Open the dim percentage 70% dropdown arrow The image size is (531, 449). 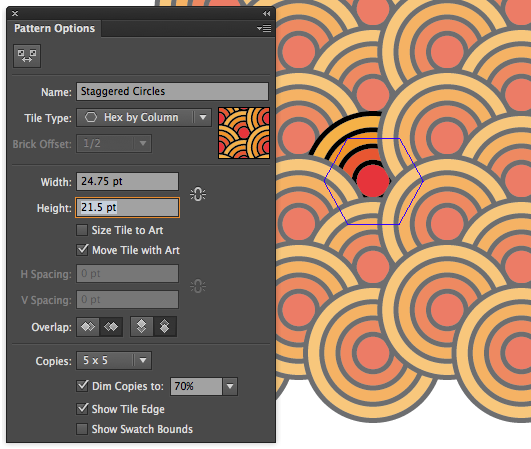pyautogui.click(x=230, y=386)
